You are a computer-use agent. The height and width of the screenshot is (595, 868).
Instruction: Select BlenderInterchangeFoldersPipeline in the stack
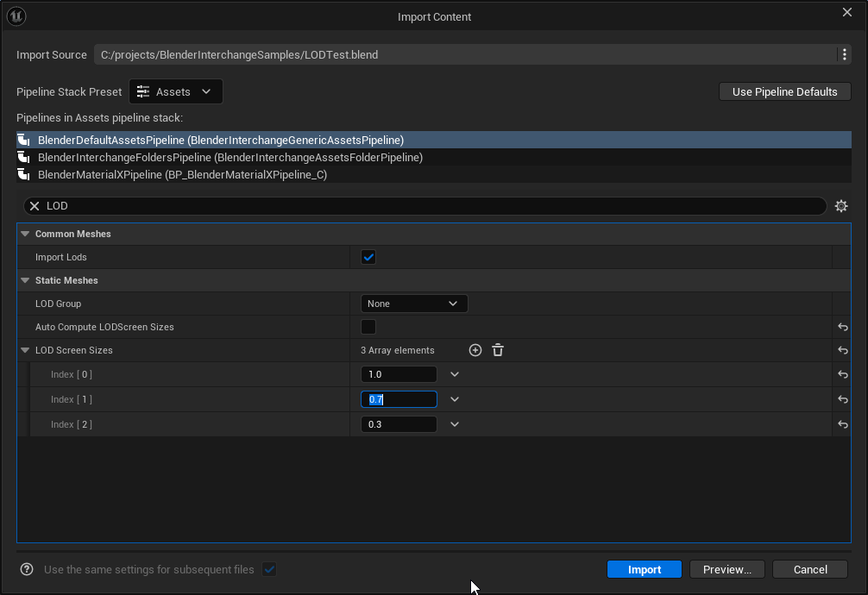click(x=230, y=157)
